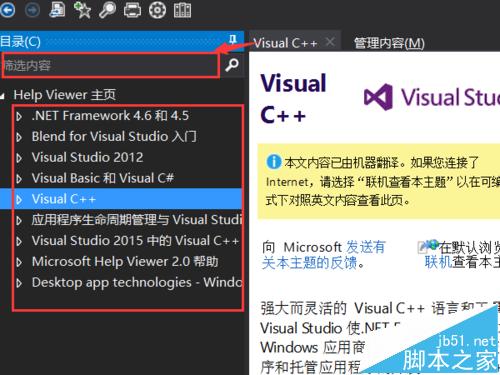Viewport: 500px width, 375px height.
Task: Open the 管理内容(M) tab
Action: (389, 43)
